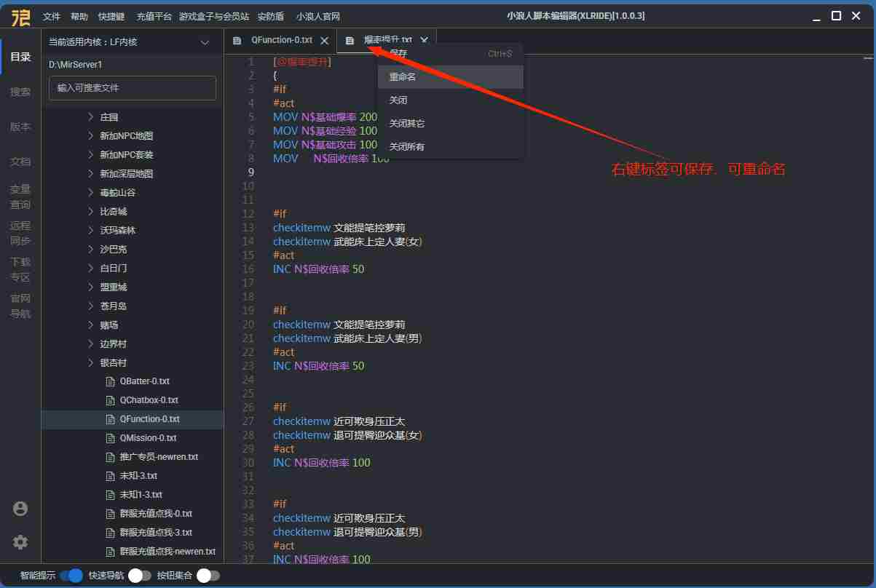
Task: Close the QFunction-0.txt tab with X
Action: [324, 41]
